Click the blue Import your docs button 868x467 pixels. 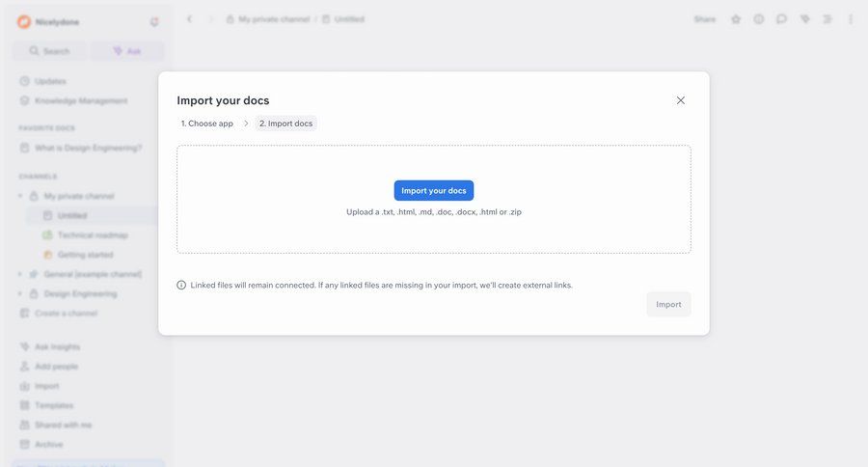[x=433, y=191]
